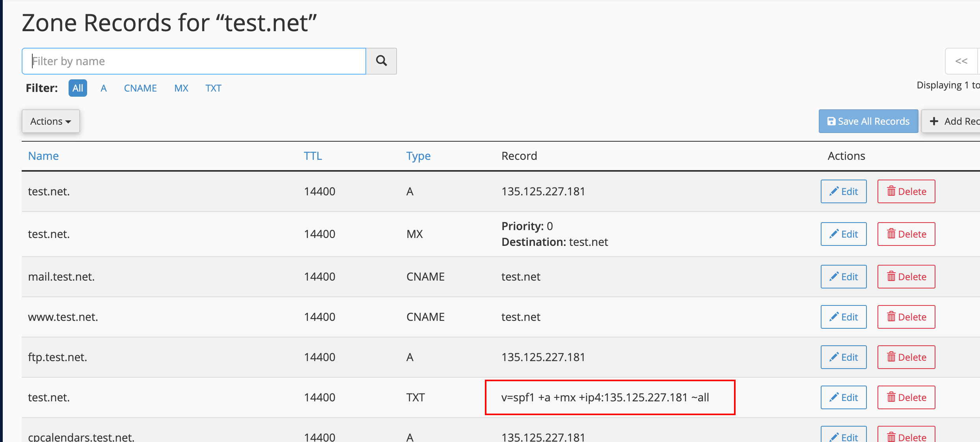Delete the test.net MX record
980x442 pixels.
(906, 234)
